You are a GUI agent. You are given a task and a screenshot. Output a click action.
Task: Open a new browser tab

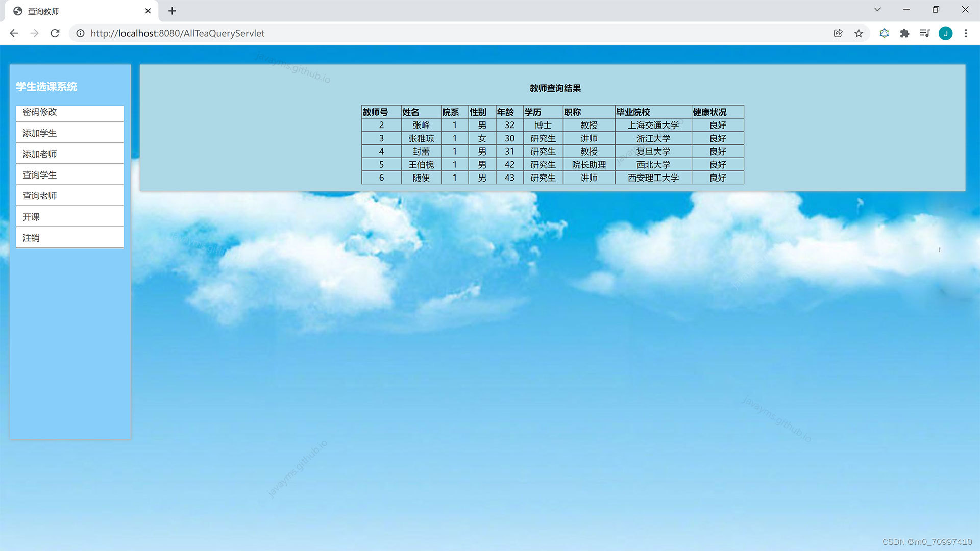coord(172,11)
